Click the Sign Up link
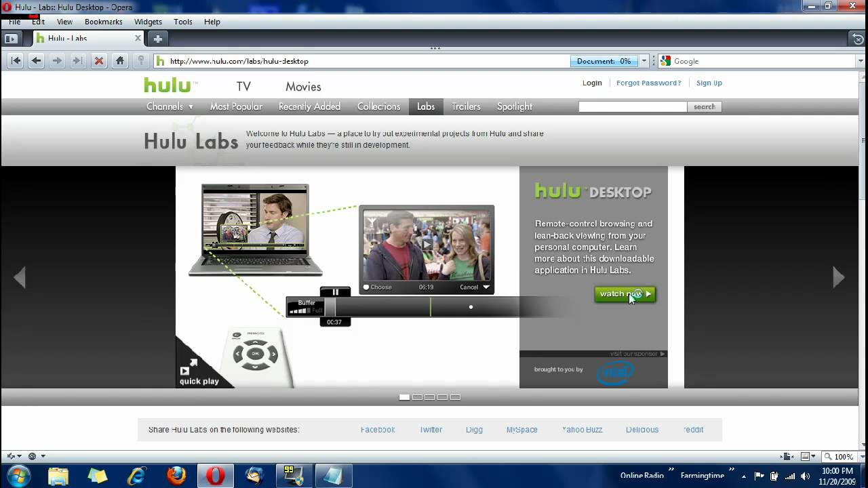 tap(709, 83)
